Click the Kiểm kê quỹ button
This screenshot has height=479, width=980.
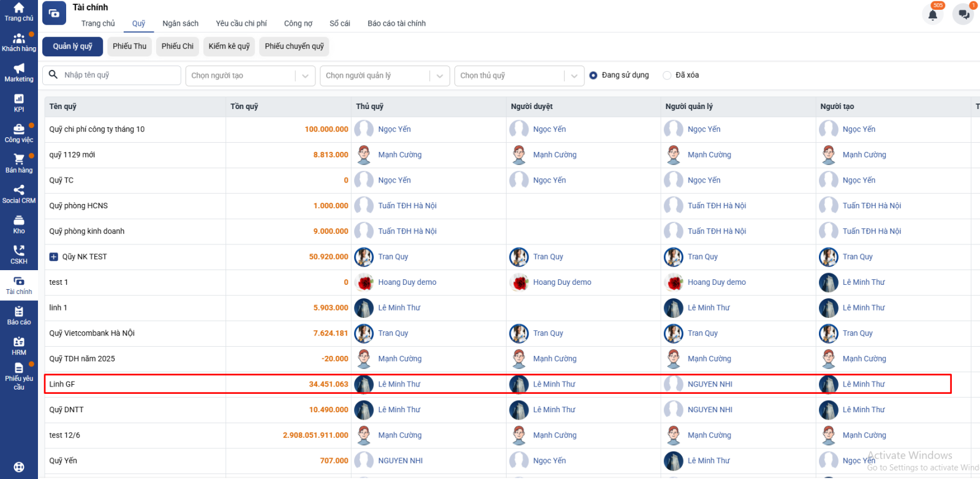(x=229, y=47)
